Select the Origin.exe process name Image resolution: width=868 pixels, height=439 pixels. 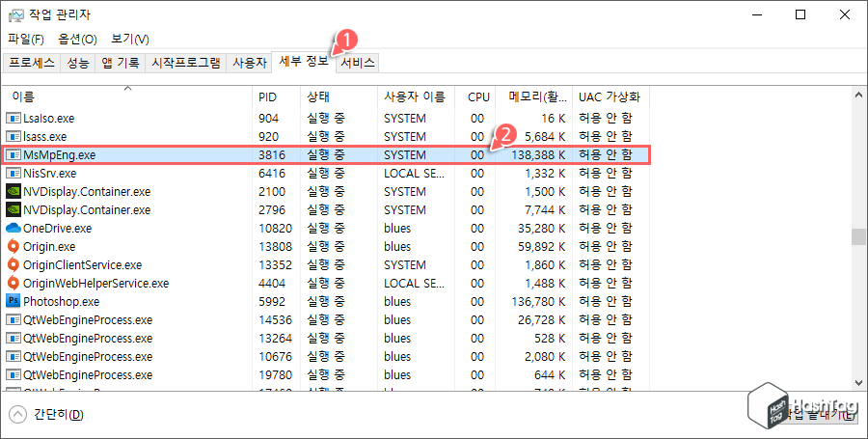click(49, 246)
